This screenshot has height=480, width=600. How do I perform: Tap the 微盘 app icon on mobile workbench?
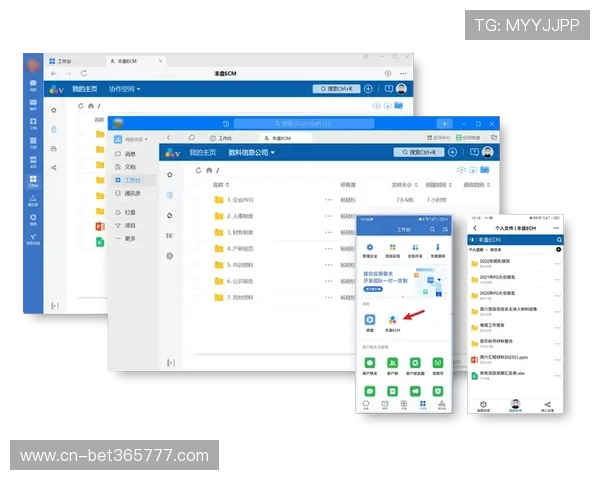click(x=369, y=319)
